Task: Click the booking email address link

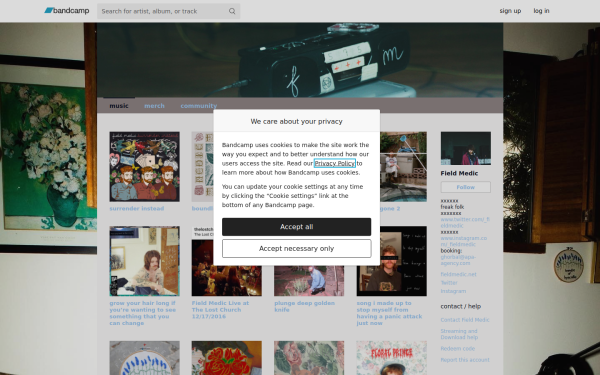Action: [458, 260]
